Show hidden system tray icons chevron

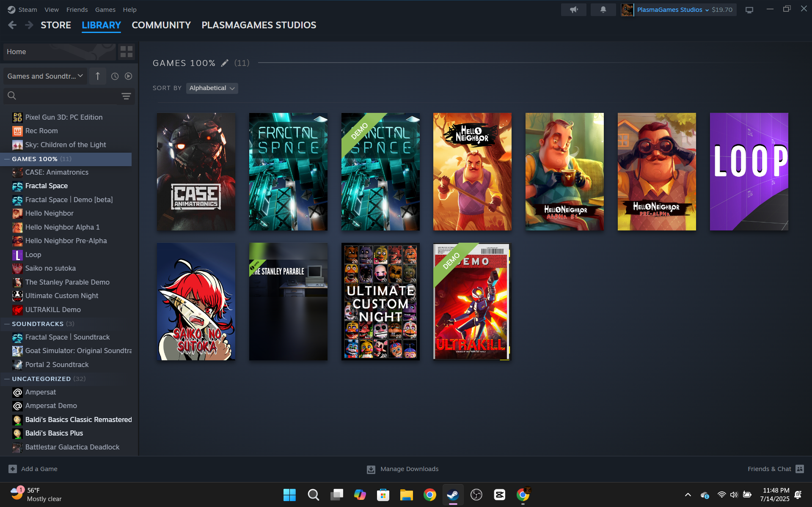688,495
